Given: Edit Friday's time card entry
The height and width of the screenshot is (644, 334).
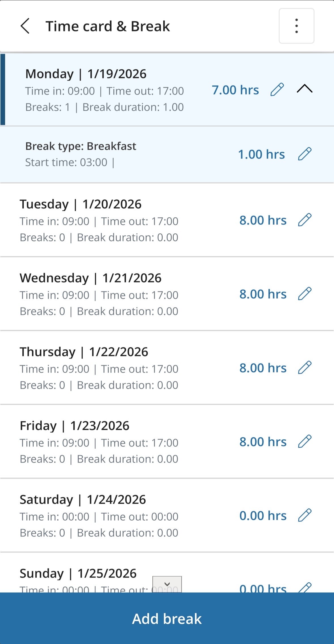Looking at the screenshot, I should [x=305, y=441].
